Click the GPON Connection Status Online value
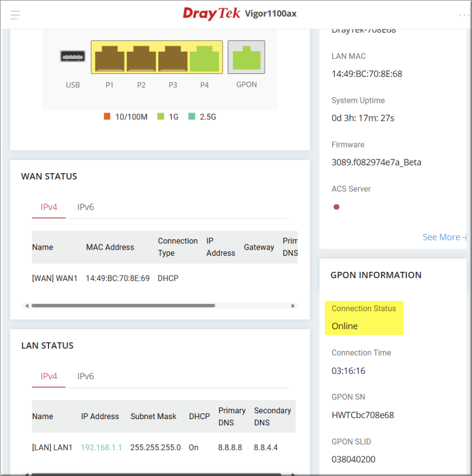Image resolution: width=472 pixels, height=476 pixels. [x=344, y=326]
